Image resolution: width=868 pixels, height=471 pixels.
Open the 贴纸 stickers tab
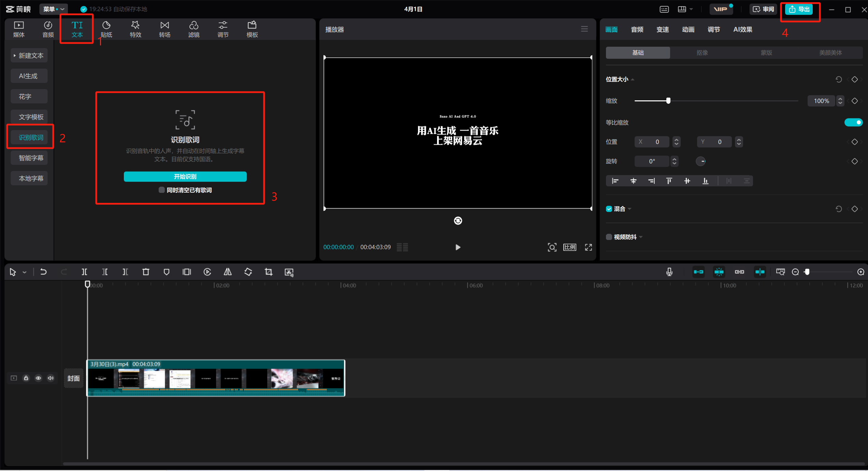(106, 29)
